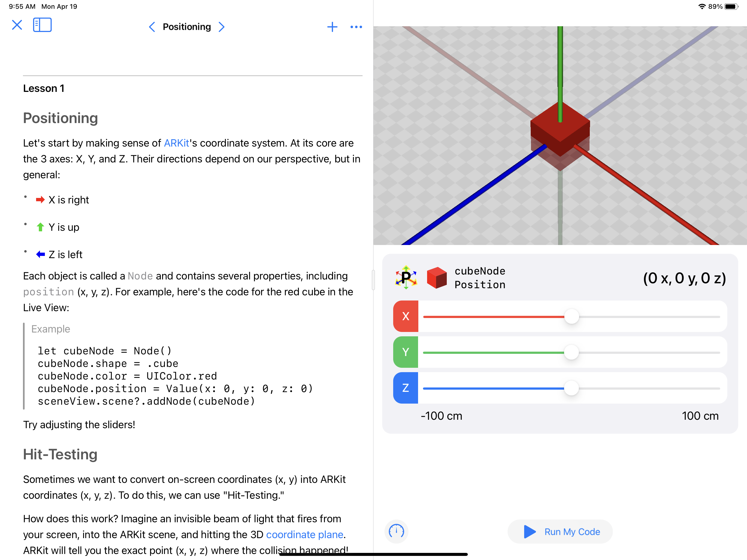Tap 'Try adjusting the sliders!' text

tap(79, 425)
